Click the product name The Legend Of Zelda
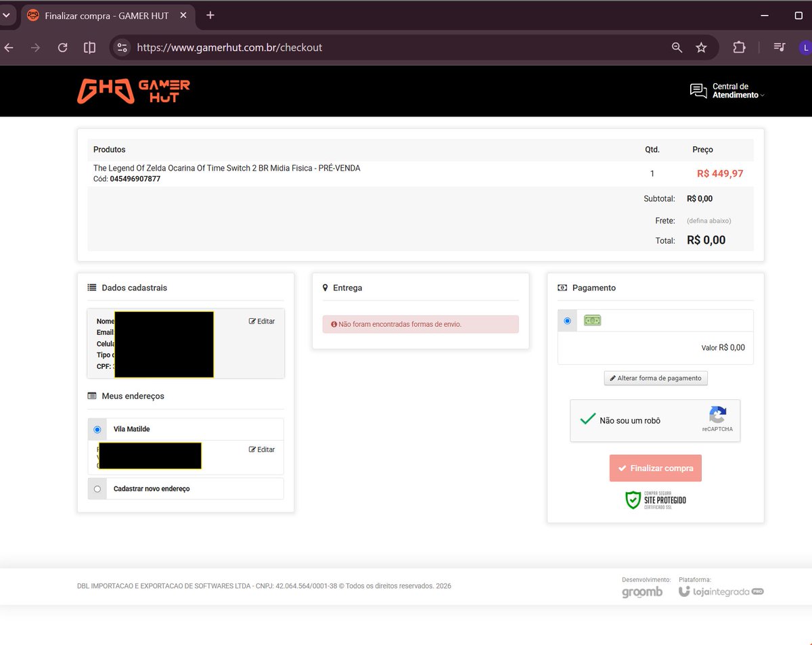 point(227,168)
